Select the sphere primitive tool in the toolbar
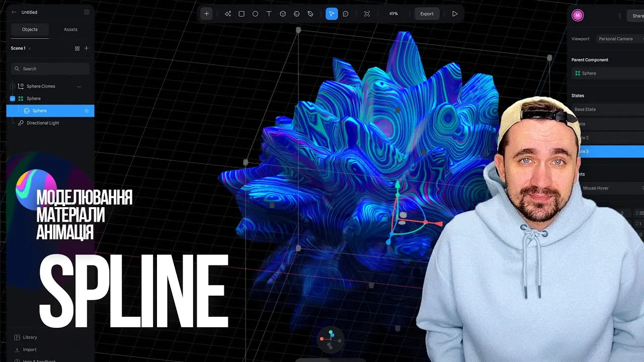Viewport: 644px width, 362px height. pos(296,14)
